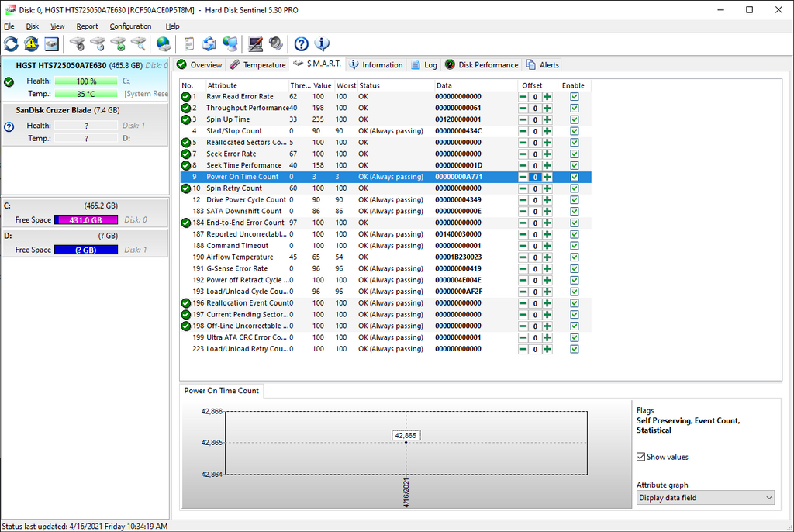
Task: Select the SATA Downshift Count attribute row
Action: coord(385,211)
